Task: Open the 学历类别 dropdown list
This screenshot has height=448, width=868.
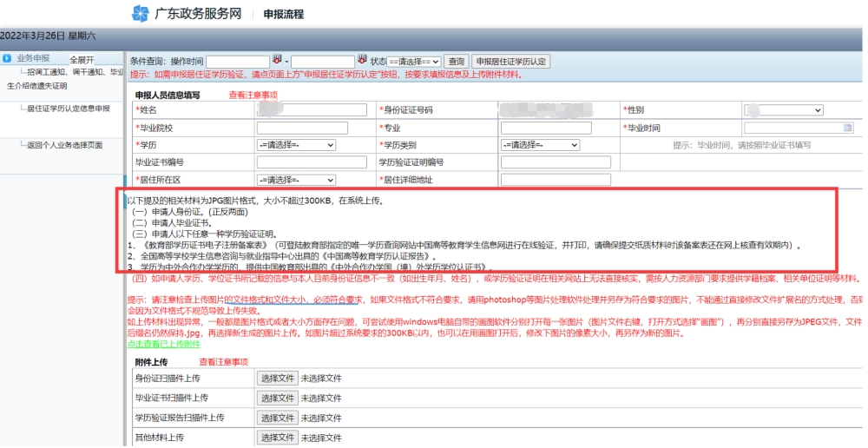Action: [540, 145]
